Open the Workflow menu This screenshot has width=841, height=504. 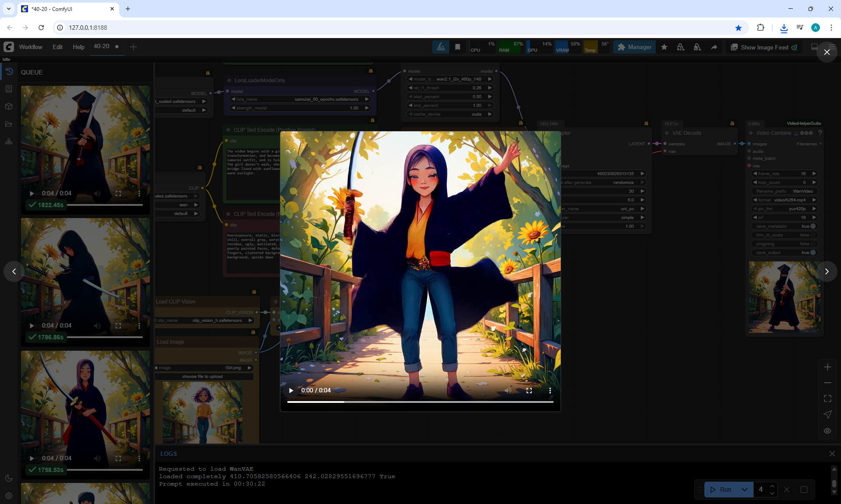(31, 47)
